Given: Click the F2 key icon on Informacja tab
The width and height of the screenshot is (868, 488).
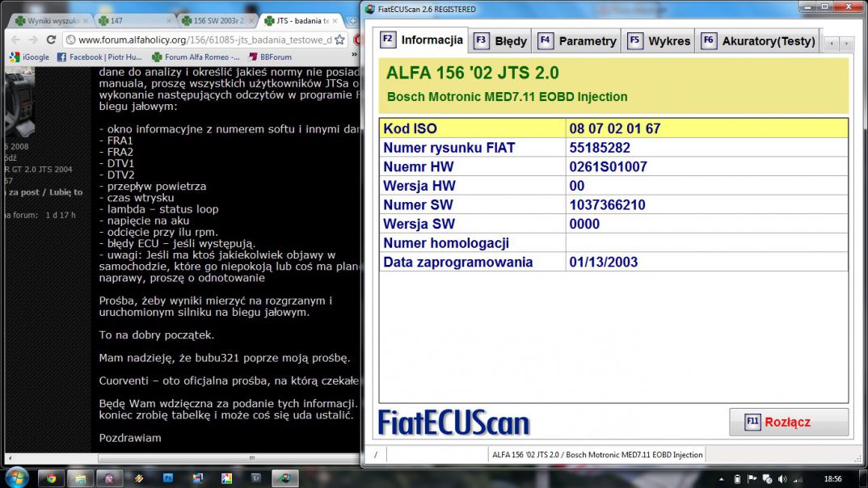Looking at the screenshot, I should (388, 40).
